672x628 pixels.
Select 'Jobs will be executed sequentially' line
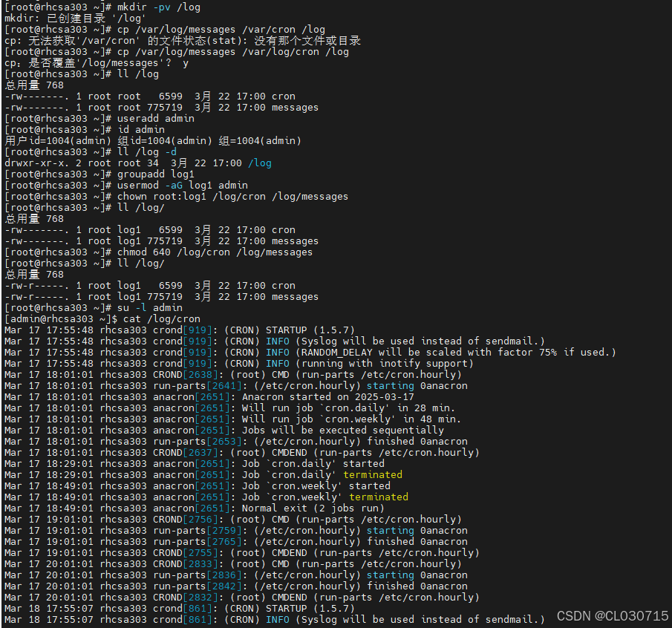pos(224,431)
